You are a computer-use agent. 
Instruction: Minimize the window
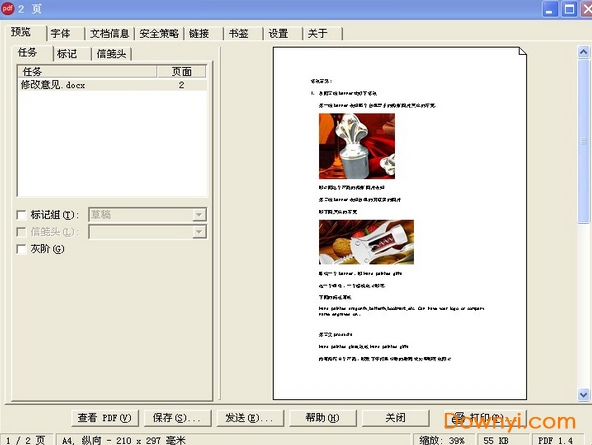[550, 9]
